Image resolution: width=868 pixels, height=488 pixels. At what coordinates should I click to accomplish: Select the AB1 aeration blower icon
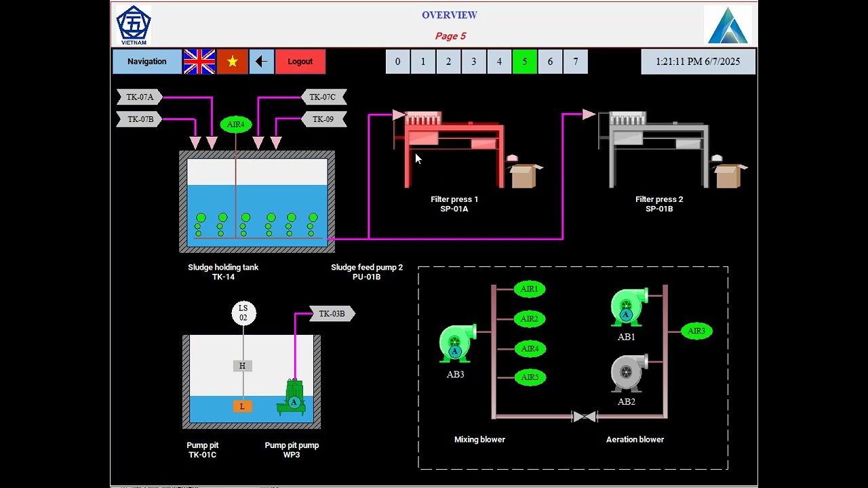(629, 308)
